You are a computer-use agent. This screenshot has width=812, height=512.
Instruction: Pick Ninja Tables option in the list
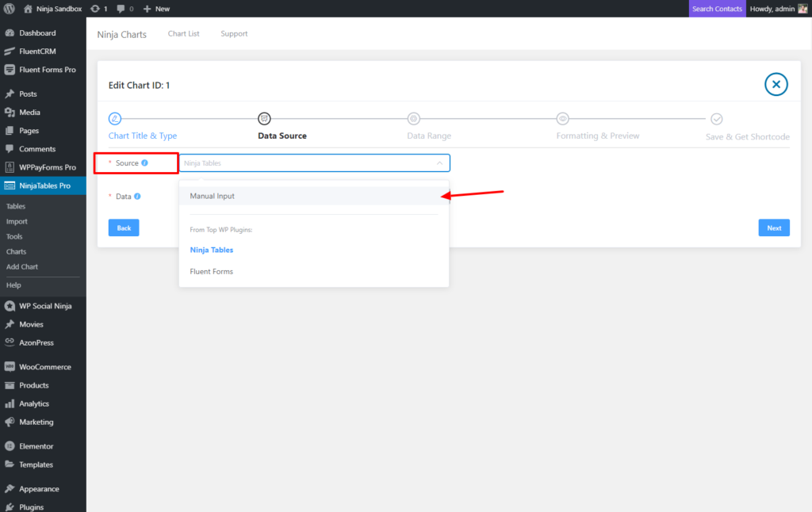click(x=211, y=250)
